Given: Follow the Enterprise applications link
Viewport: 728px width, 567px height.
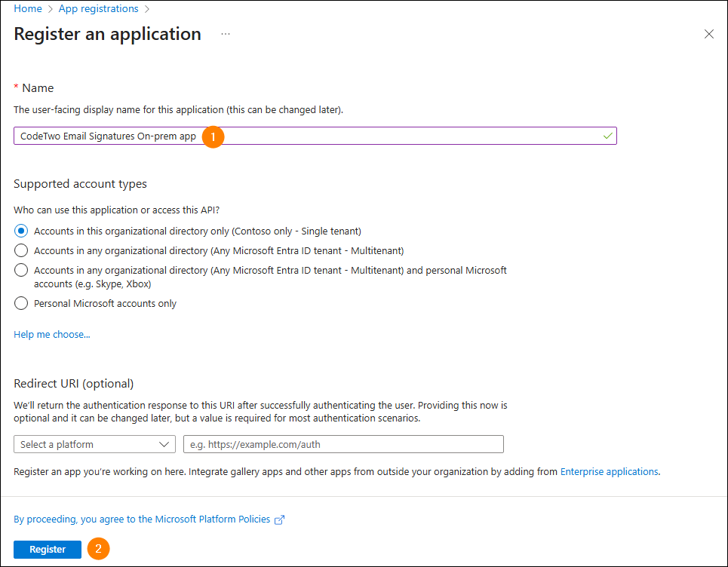Looking at the screenshot, I should tap(609, 471).
